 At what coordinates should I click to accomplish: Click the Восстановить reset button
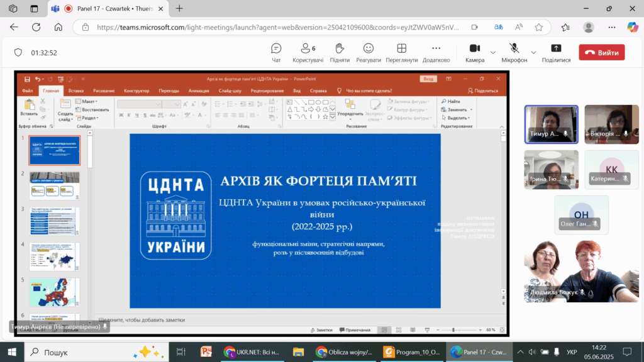[92, 109]
